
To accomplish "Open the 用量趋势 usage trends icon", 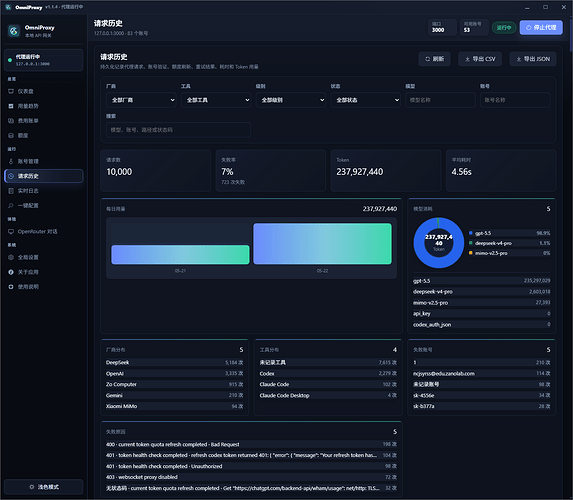I will pyautogui.click(x=11, y=106).
